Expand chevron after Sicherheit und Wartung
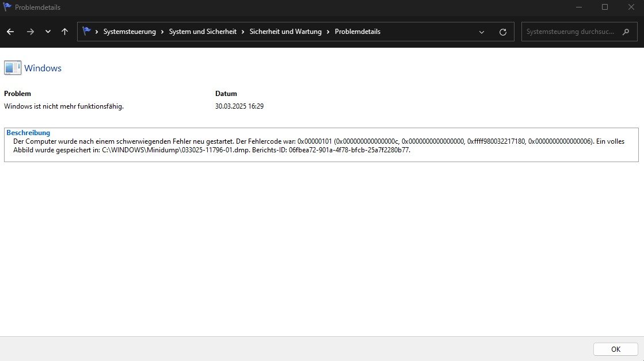 [x=328, y=32]
